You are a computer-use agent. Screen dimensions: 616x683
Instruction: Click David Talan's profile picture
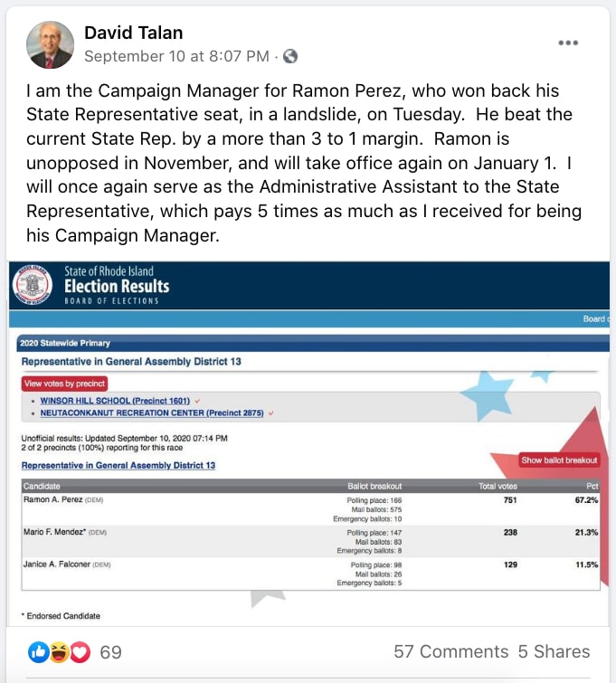coord(50,45)
